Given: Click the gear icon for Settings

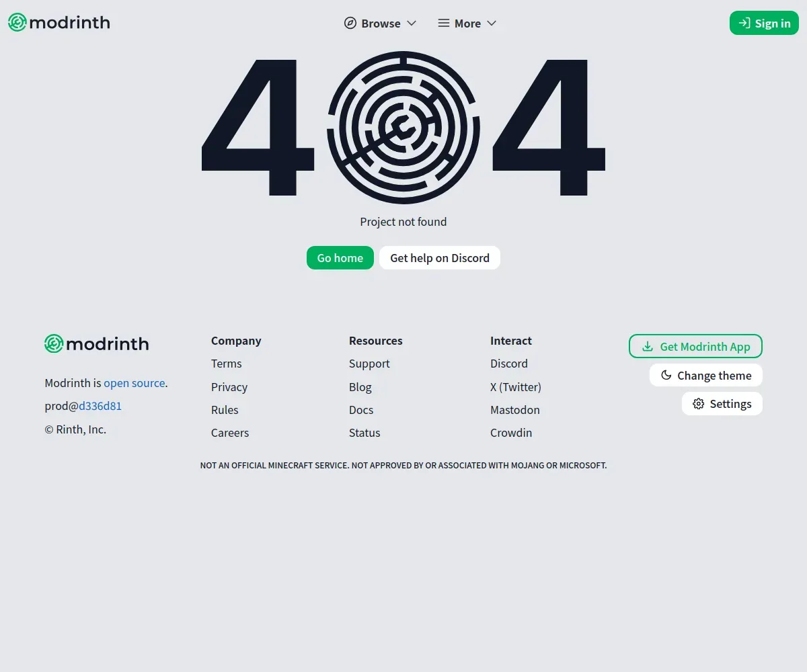Looking at the screenshot, I should point(699,404).
